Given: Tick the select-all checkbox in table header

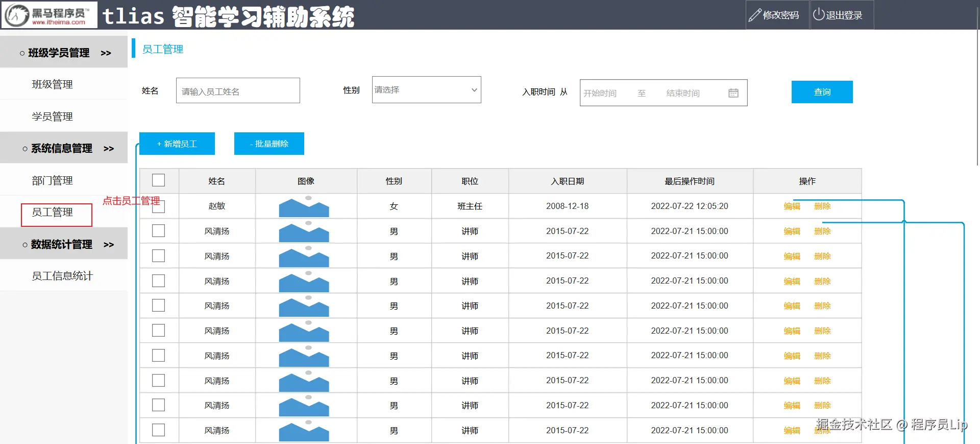Looking at the screenshot, I should pyautogui.click(x=159, y=180).
